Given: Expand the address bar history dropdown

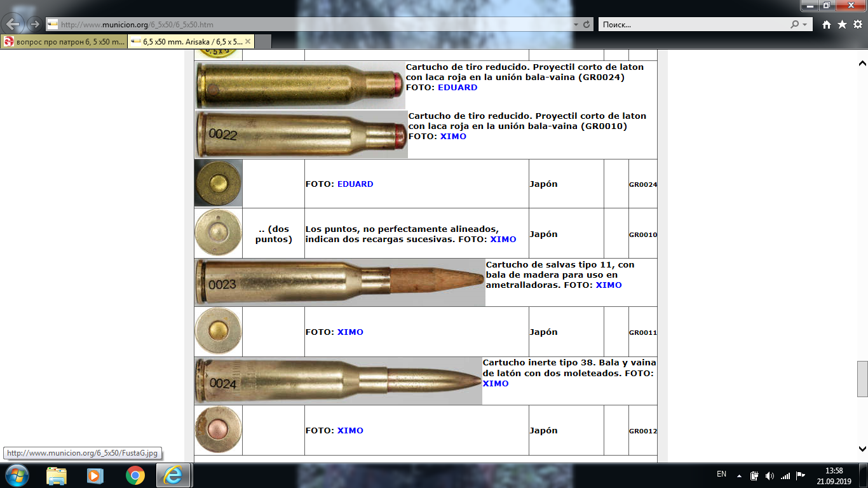Looking at the screenshot, I should tap(575, 25).
